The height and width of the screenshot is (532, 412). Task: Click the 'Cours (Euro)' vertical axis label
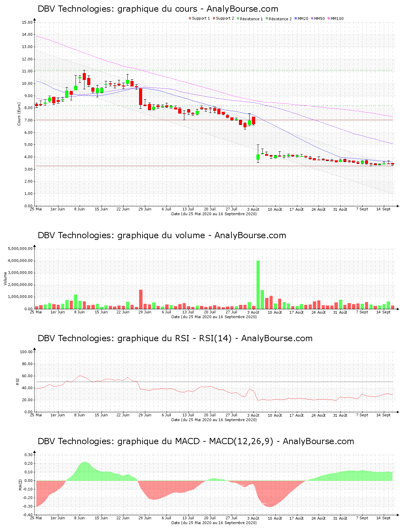pyautogui.click(x=19, y=114)
